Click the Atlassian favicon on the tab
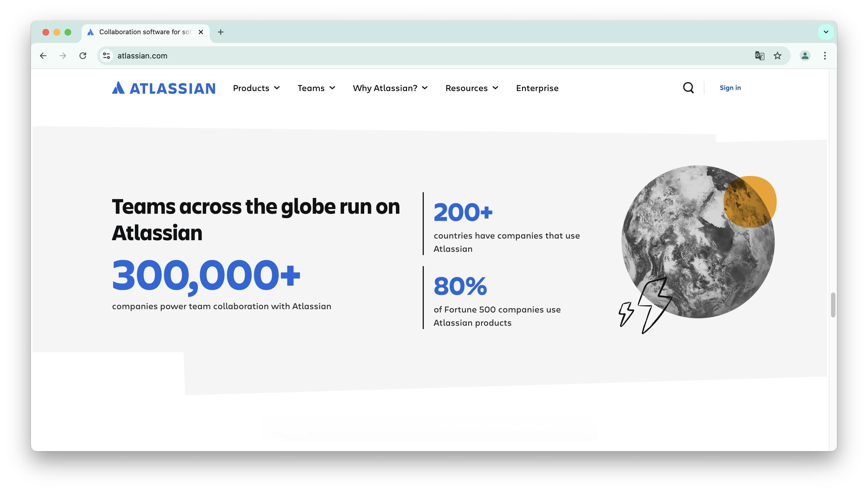The image size is (868, 492). [90, 32]
